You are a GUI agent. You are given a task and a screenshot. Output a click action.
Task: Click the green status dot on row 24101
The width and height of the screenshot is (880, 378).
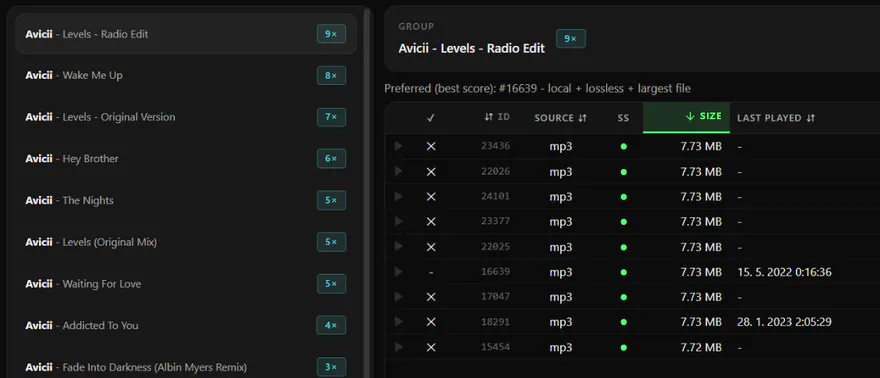tap(624, 197)
